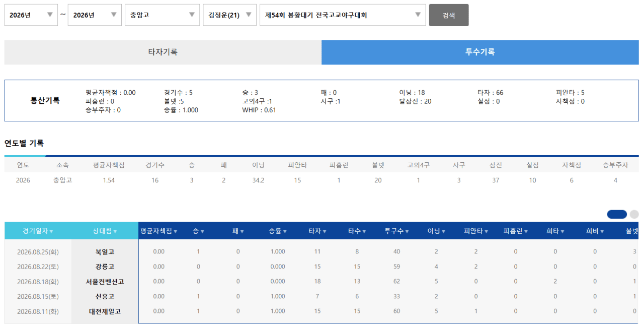Sort game table by 패 header
This screenshot has height=327, width=644.
tap(238, 231)
